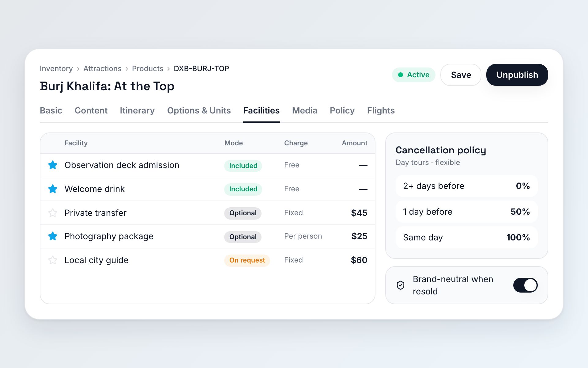Click the Save button

[461, 75]
